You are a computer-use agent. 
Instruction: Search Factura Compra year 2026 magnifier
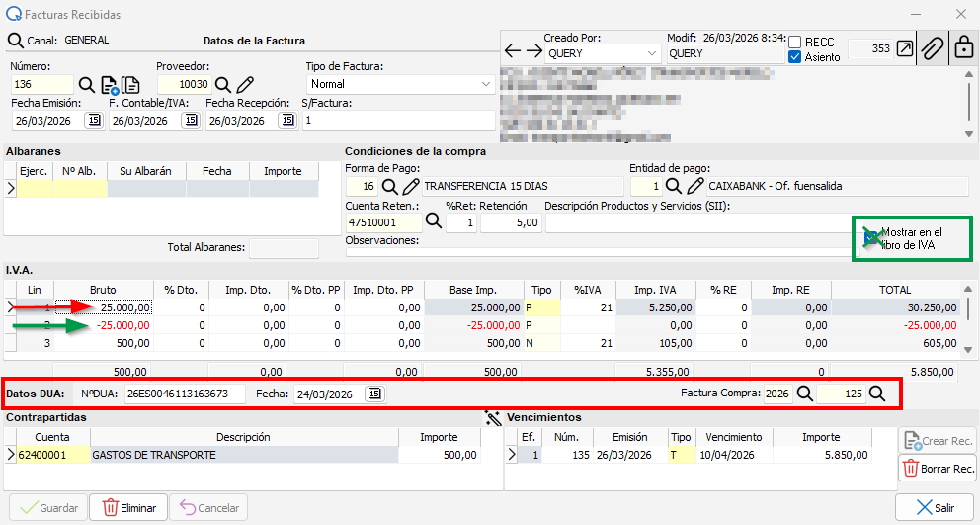click(805, 394)
